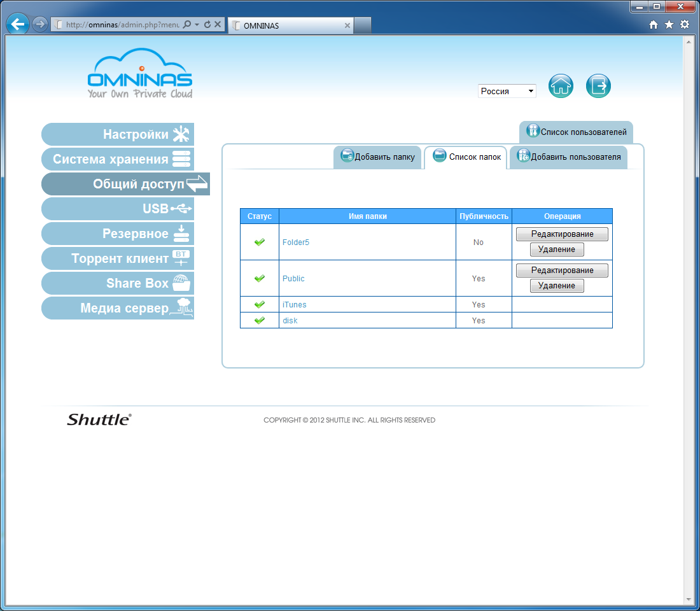The height and width of the screenshot is (611, 700).
Task: Click Удаление for Public folder
Action: pos(557,285)
